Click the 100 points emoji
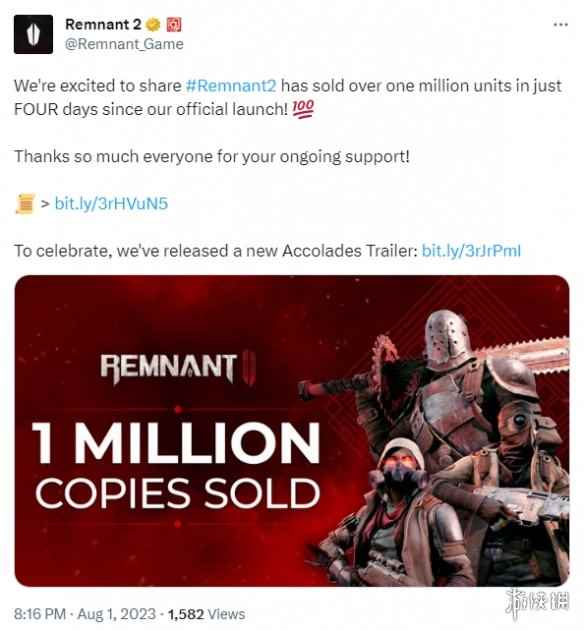 point(303,109)
